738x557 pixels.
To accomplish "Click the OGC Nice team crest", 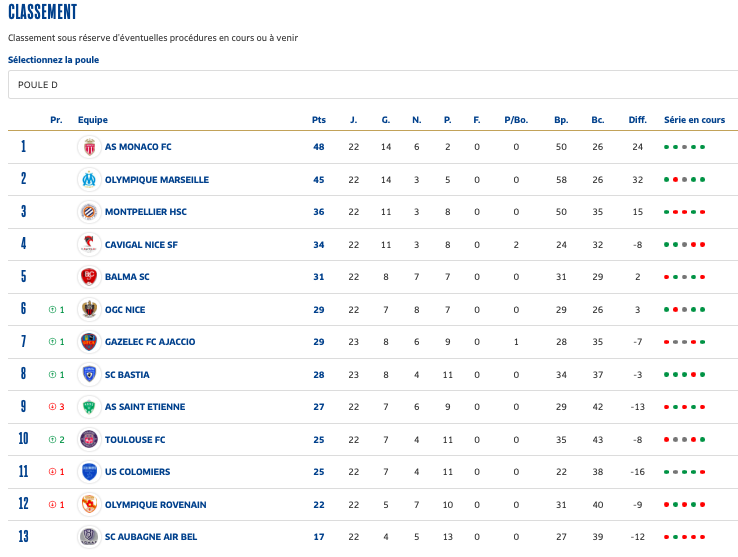I will tap(90, 310).
